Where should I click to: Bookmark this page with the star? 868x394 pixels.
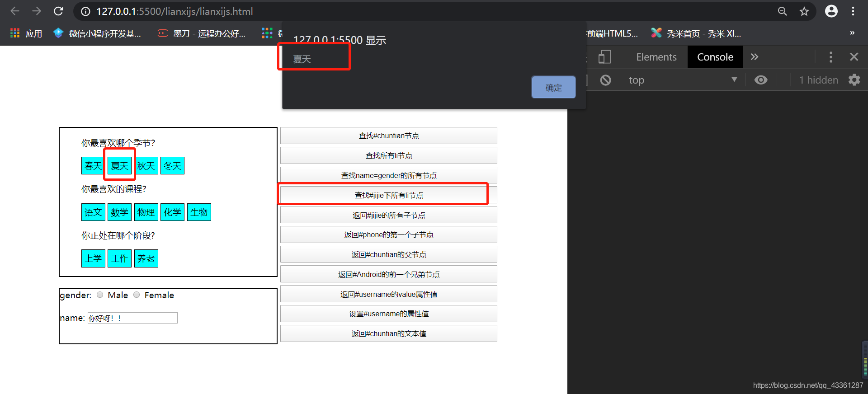click(804, 11)
